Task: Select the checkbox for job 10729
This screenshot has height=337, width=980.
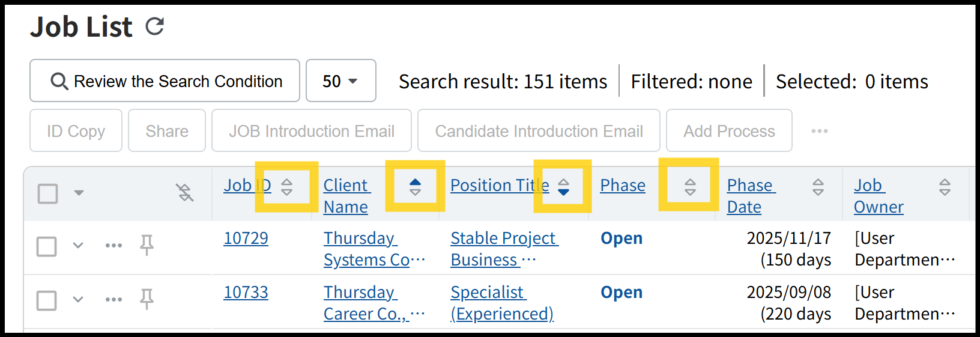Action: pyautogui.click(x=47, y=246)
